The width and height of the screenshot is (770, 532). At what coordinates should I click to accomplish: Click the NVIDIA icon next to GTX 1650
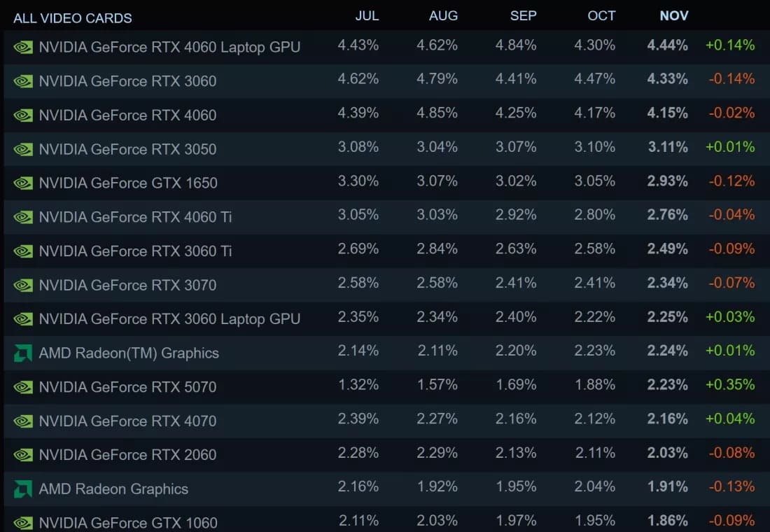[x=23, y=183]
